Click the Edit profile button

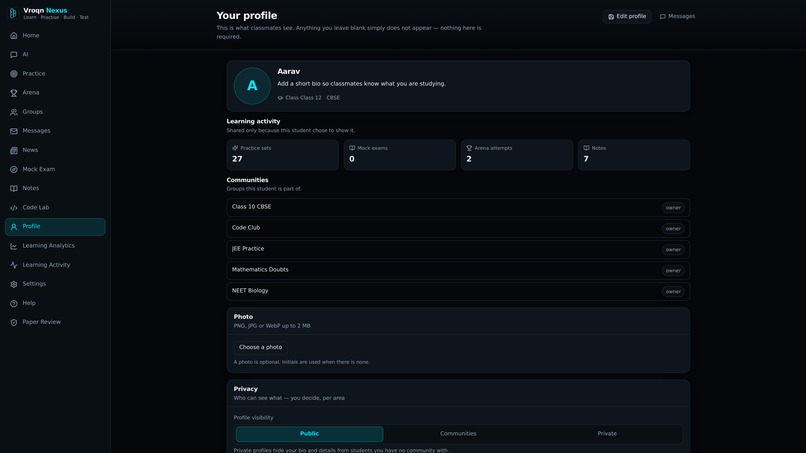click(627, 16)
